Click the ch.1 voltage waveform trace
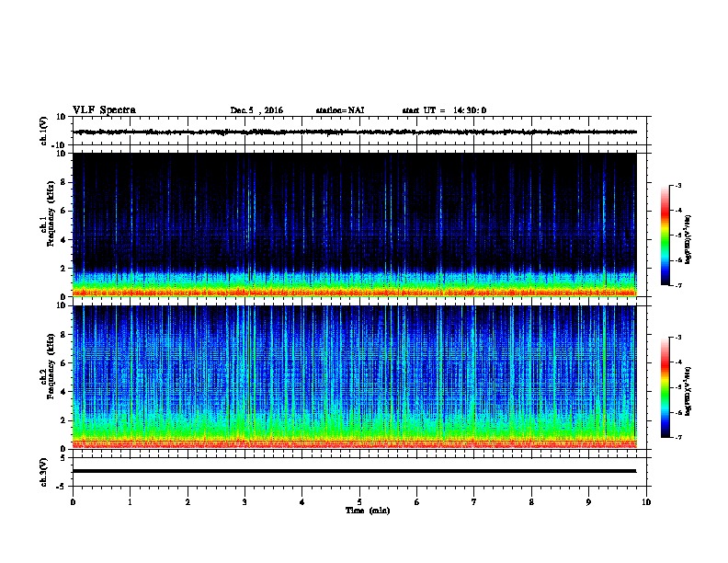This screenshot has width=728, height=563. [355, 132]
